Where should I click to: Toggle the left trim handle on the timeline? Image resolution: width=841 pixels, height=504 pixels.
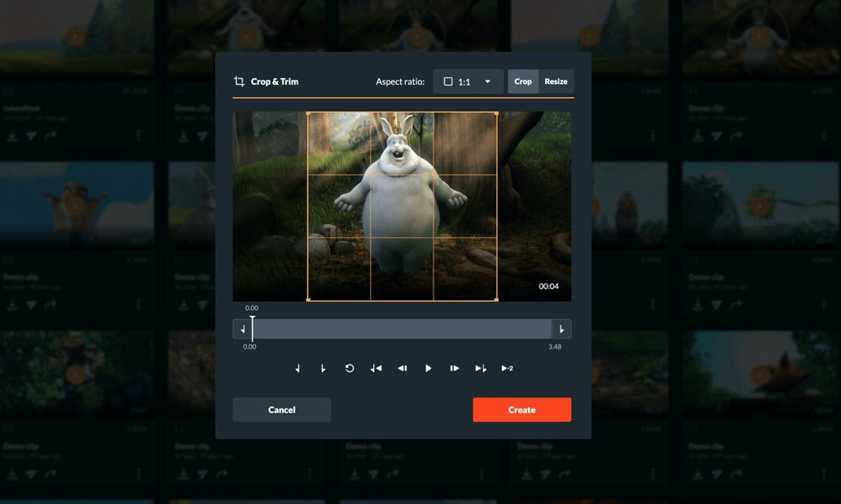pos(242,328)
